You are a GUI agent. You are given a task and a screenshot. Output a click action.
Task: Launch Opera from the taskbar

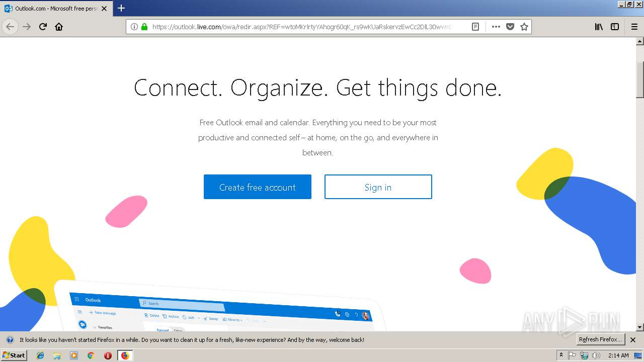point(108,355)
